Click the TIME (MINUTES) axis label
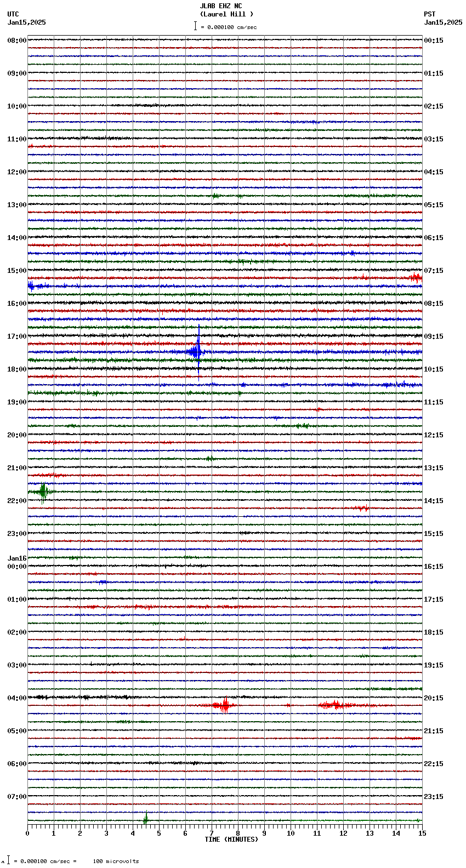 coord(231,840)
